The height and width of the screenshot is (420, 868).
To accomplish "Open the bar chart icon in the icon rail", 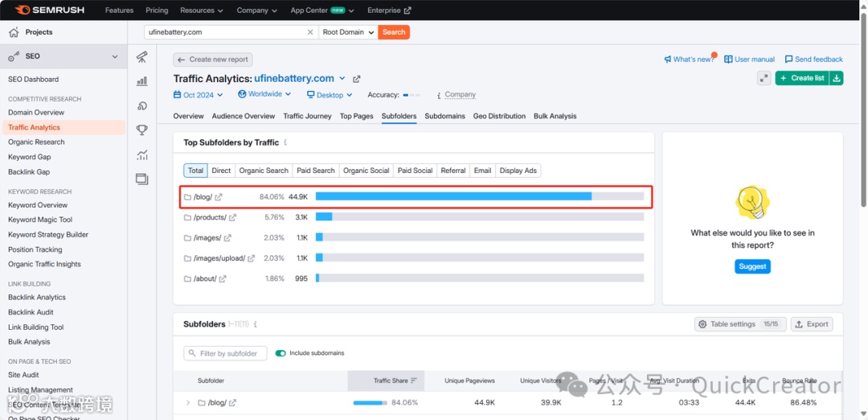I will click(x=142, y=81).
